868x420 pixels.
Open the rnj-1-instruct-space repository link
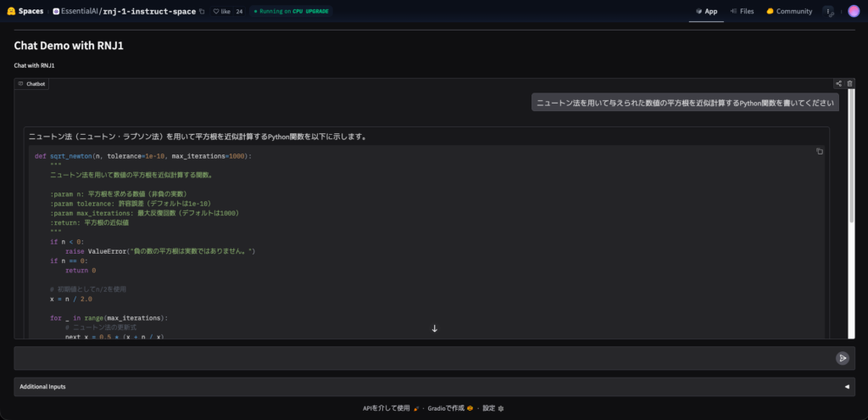pos(148,12)
